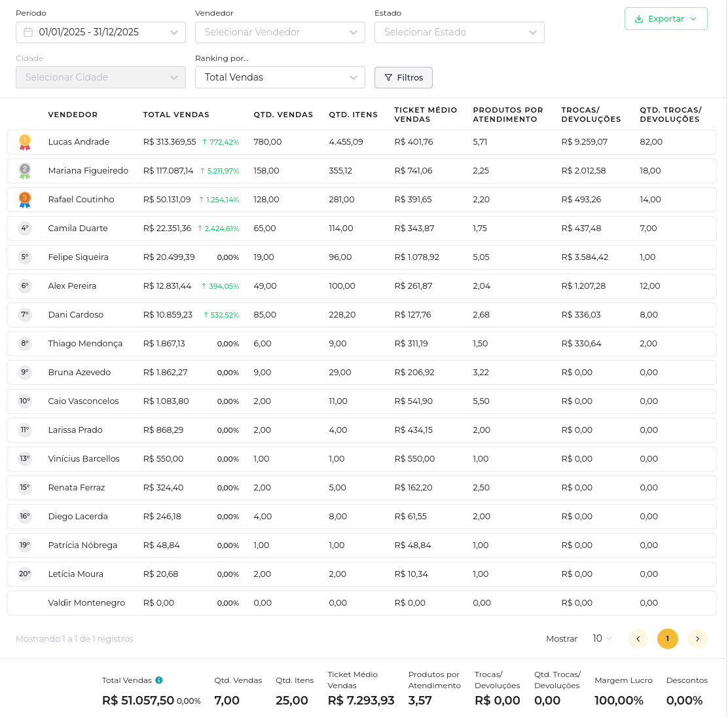This screenshot has height=717, width=728.
Task: Open the Exportar button menu
Action: (x=666, y=19)
